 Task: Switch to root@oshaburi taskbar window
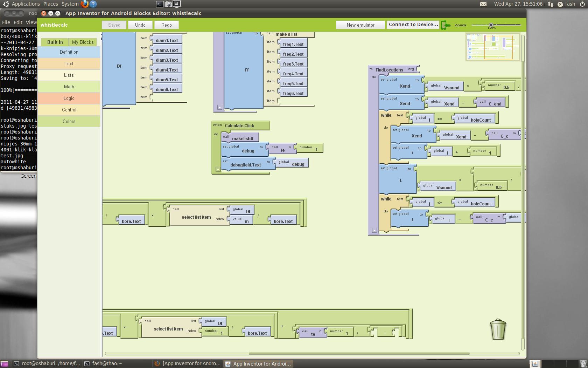[47, 364]
